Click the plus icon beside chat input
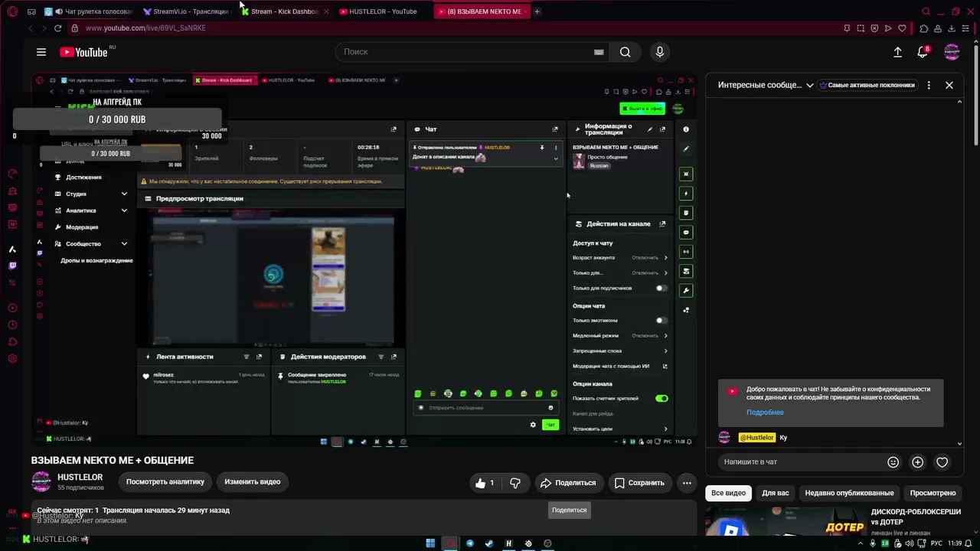This screenshot has width=980, height=551. [917, 462]
